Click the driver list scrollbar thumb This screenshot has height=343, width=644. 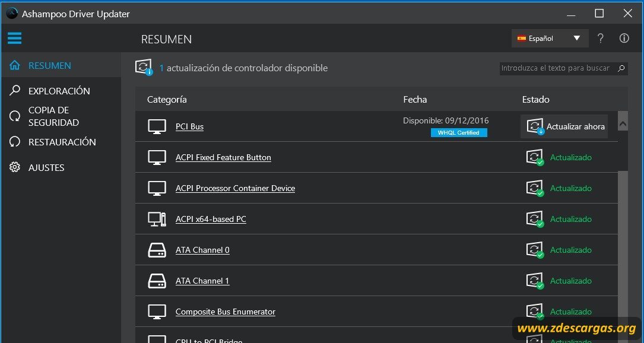pos(623,150)
